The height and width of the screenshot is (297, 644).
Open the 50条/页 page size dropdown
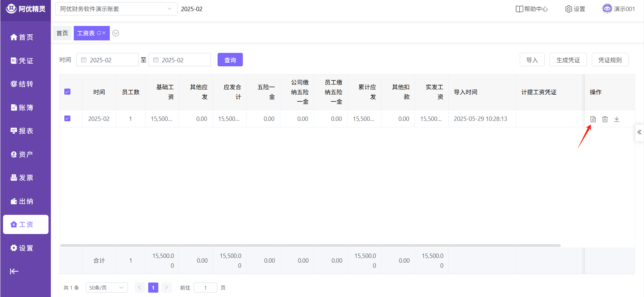click(x=106, y=288)
